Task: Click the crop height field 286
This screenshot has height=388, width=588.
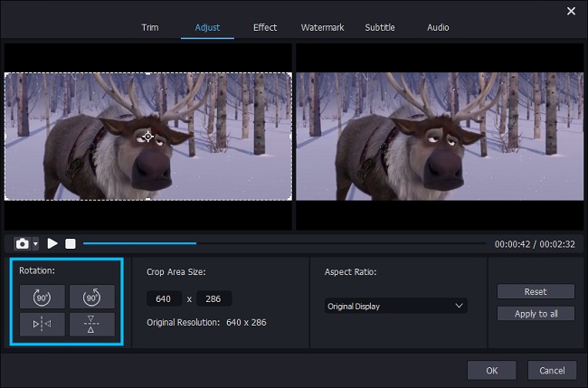Action: tap(213, 298)
